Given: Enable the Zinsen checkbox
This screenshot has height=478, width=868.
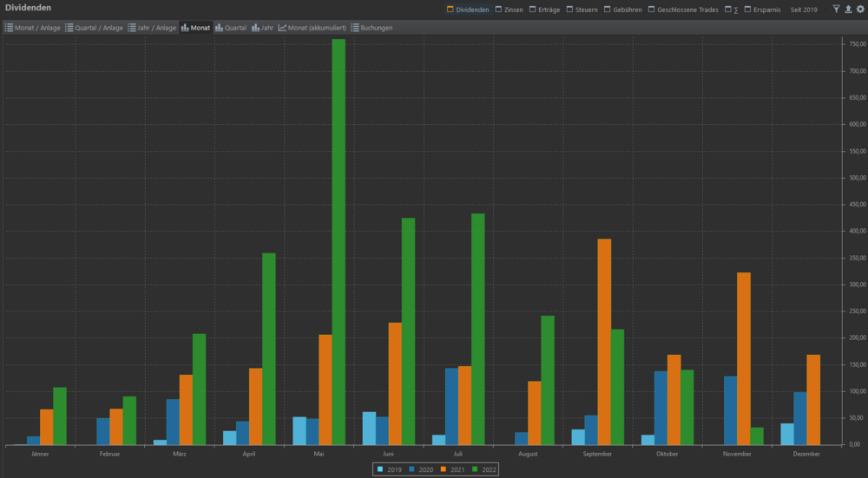Looking at the screenshot, I should 497,10.
